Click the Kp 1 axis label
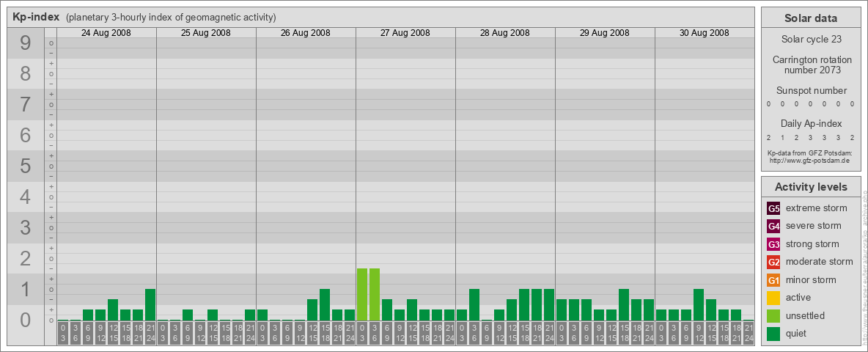The image size is (868, 352). point(26,289)
